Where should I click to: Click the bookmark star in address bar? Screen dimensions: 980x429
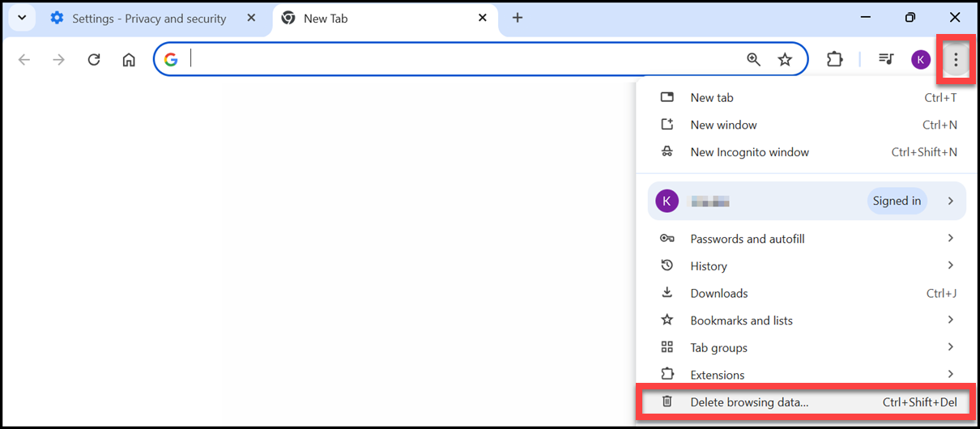[x=785, y=59]
